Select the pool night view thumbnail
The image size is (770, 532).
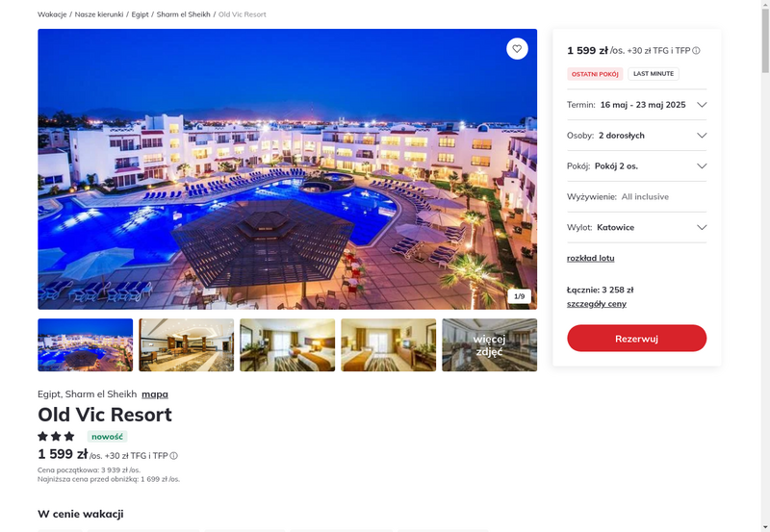click(86, 345)
